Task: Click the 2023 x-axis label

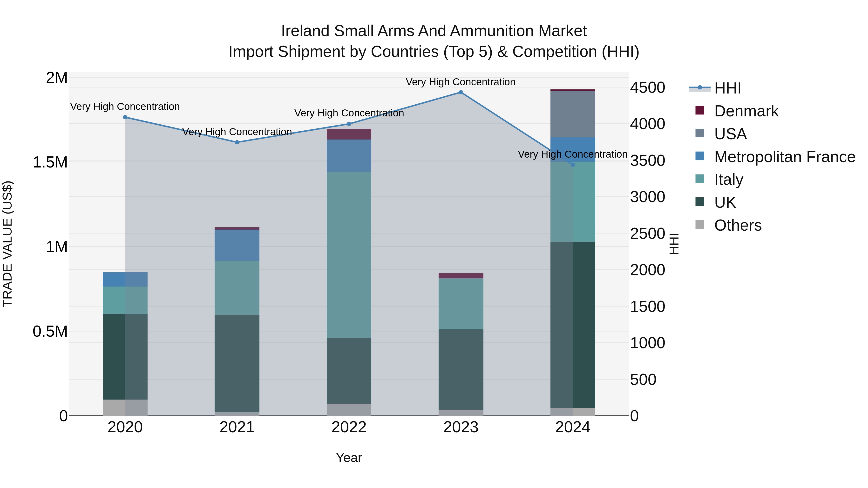Action: pos(461,427)
